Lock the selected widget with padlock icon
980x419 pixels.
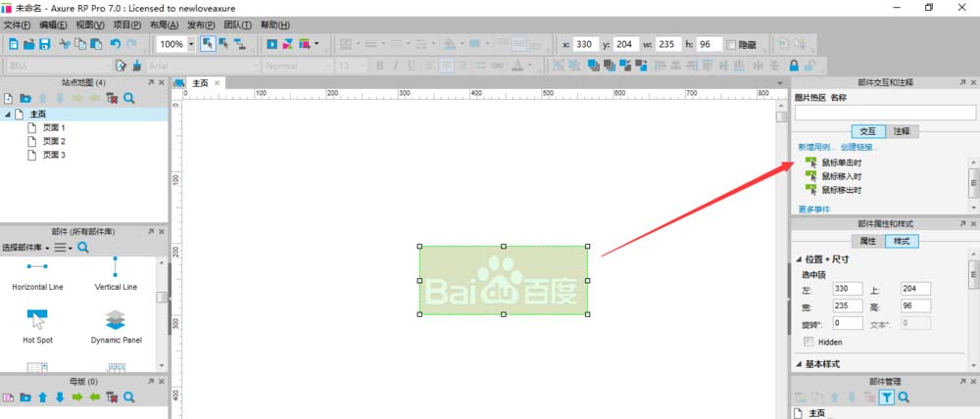[x=794, y=66]
